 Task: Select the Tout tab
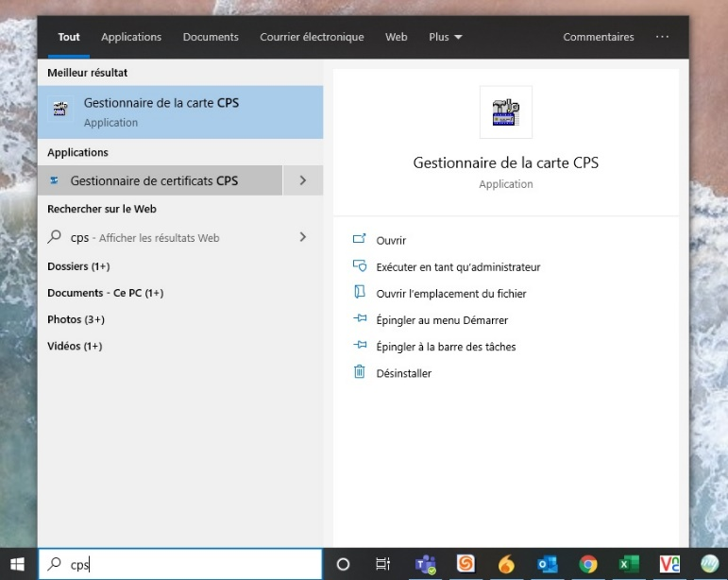point(69,37)
